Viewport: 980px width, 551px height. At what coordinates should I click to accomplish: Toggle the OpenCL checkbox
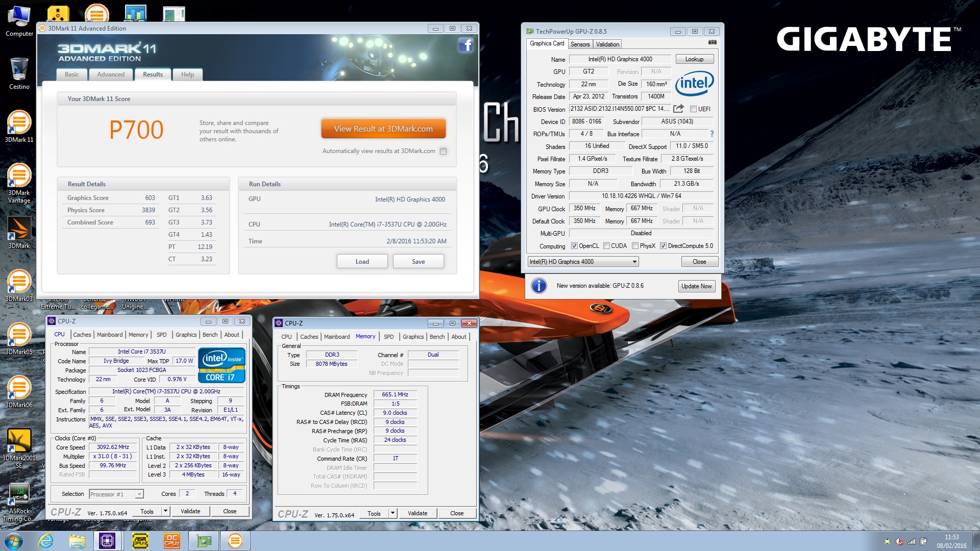574,246
